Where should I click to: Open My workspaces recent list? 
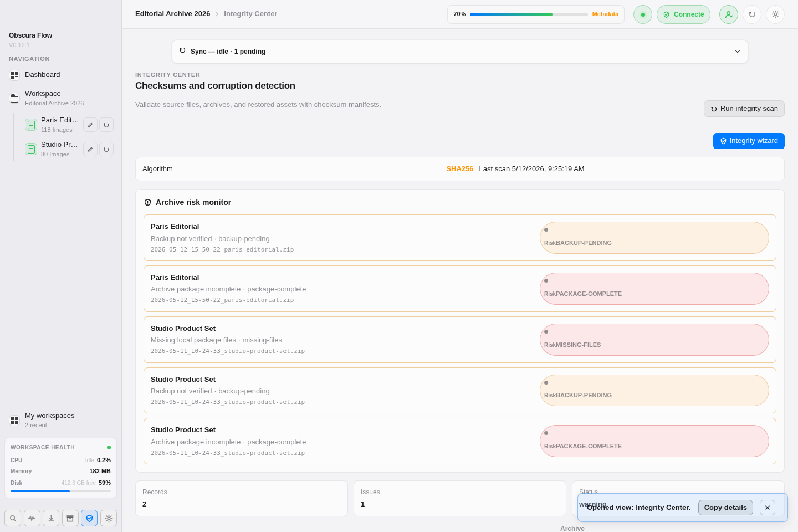coord(61,420)
